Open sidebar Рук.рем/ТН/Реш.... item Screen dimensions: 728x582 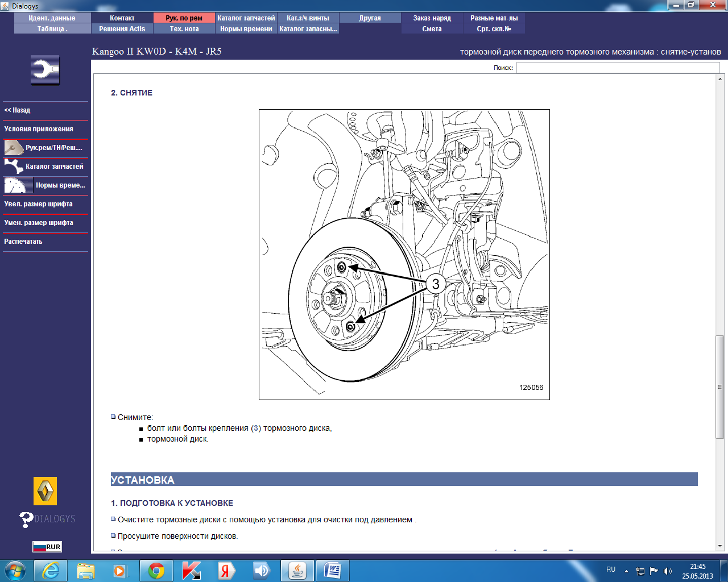pos(45,148)
